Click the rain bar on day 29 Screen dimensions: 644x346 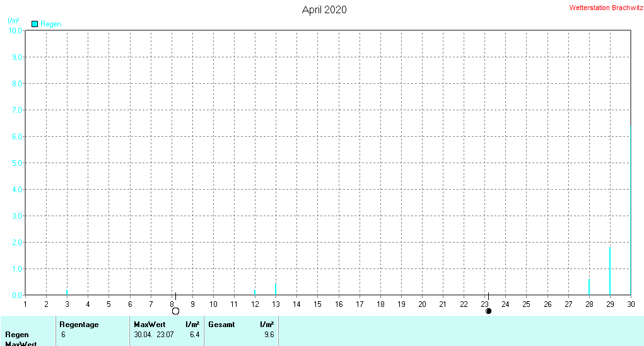coord(610,271)
